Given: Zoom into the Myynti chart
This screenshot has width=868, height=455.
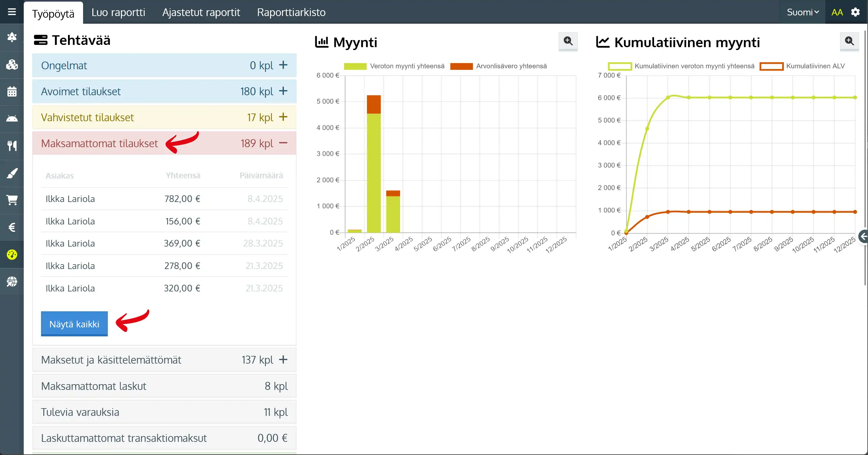Looking at the screenshot, I should (568, 41).
